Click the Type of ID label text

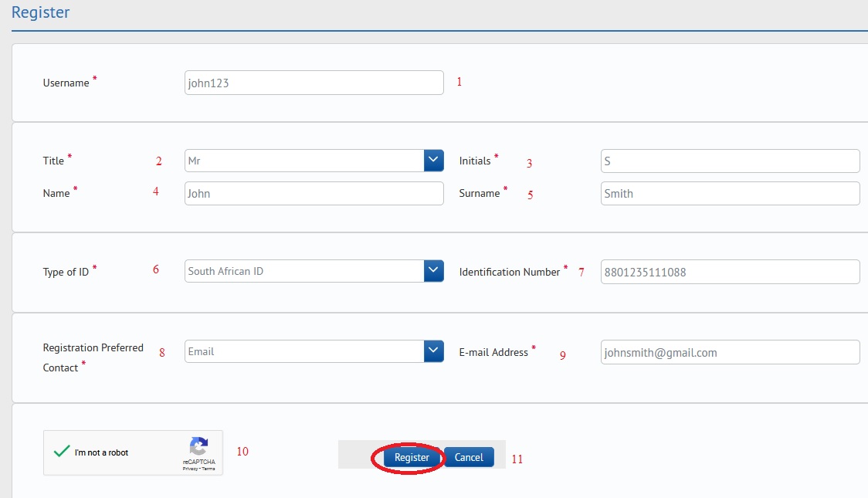point(66,272)
